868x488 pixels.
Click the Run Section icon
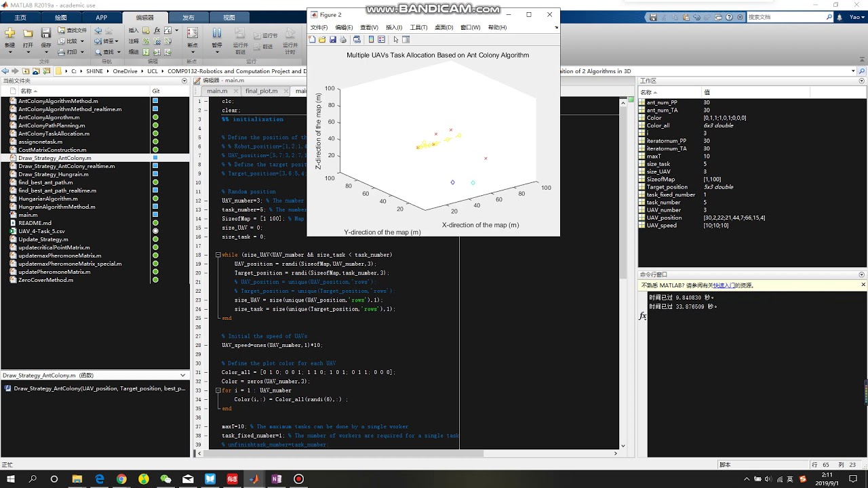click(257, 35)
